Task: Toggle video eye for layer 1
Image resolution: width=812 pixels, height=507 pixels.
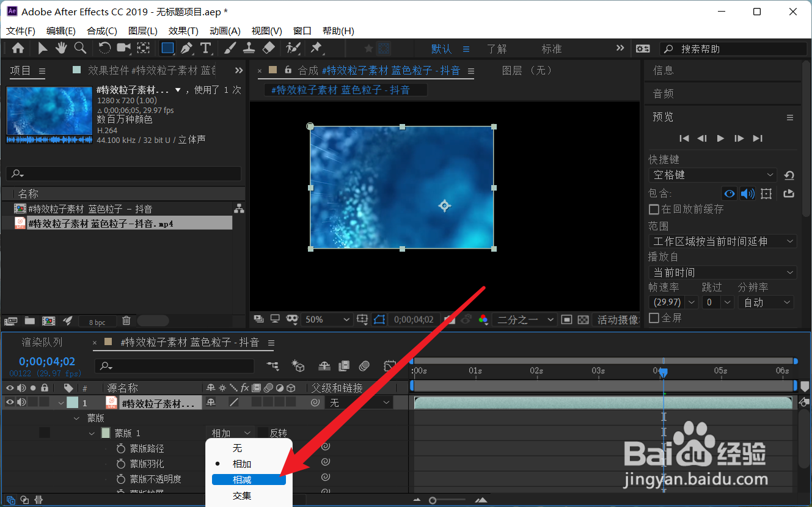Action: [10, 402]
